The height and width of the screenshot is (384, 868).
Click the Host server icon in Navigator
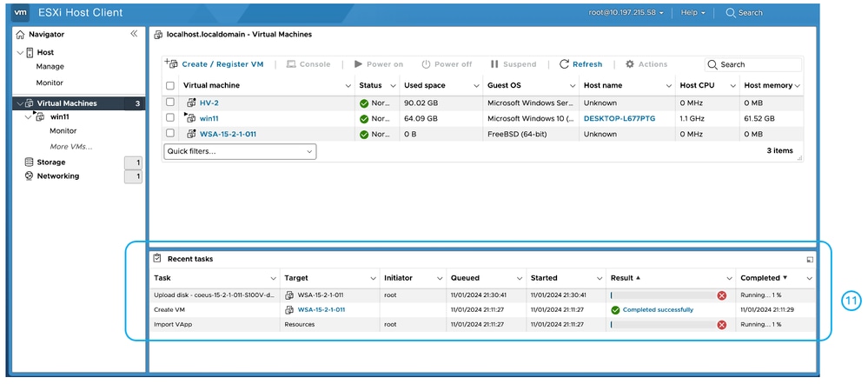(30, 53)
